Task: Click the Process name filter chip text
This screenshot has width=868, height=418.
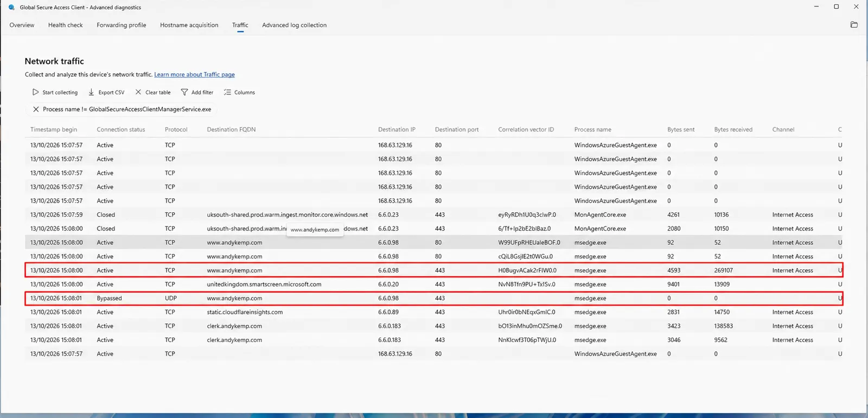Action: [x=127, y=109]
